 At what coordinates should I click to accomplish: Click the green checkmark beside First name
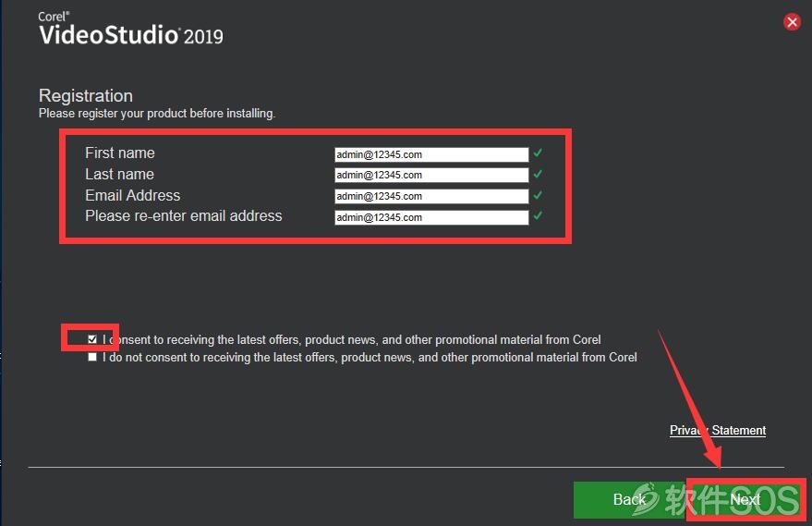(538, 153)
